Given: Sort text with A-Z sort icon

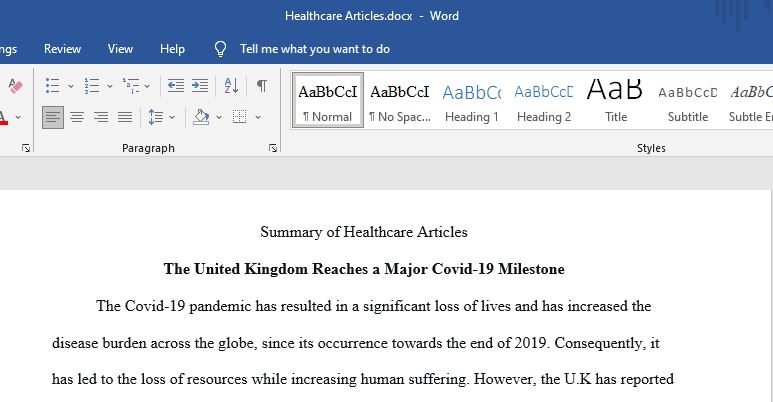Looking at the screenshot, I should 231,86.
